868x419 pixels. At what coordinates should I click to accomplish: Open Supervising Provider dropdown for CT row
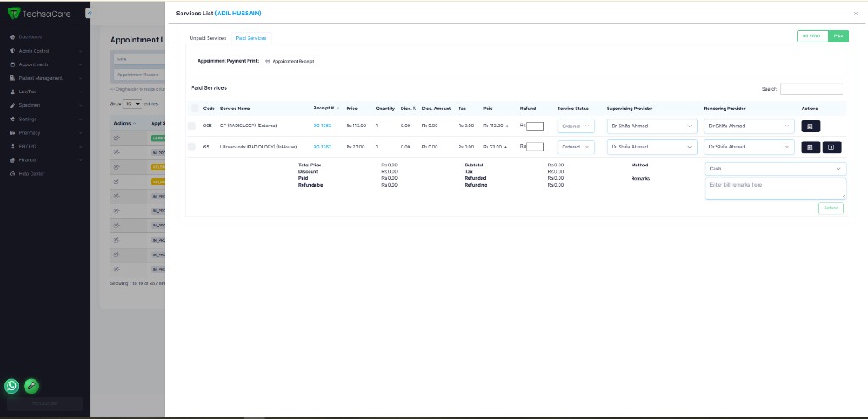coord(652,126)
